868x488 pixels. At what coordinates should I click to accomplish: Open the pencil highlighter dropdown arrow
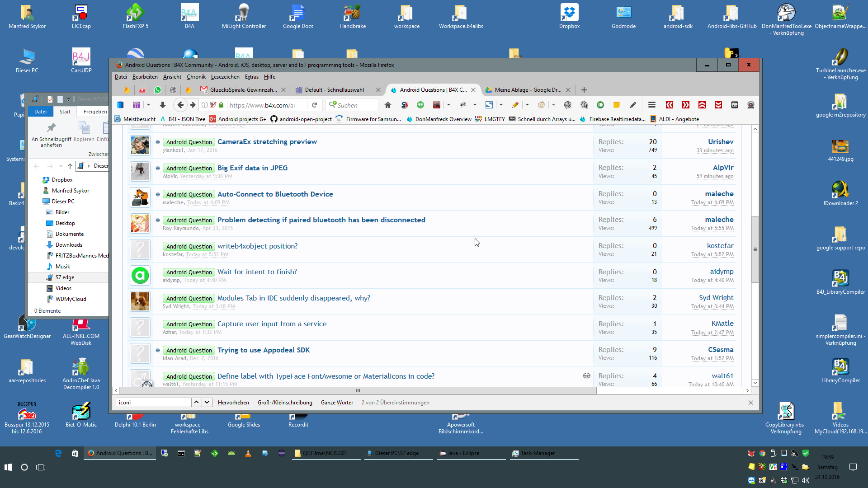(527, 105)
